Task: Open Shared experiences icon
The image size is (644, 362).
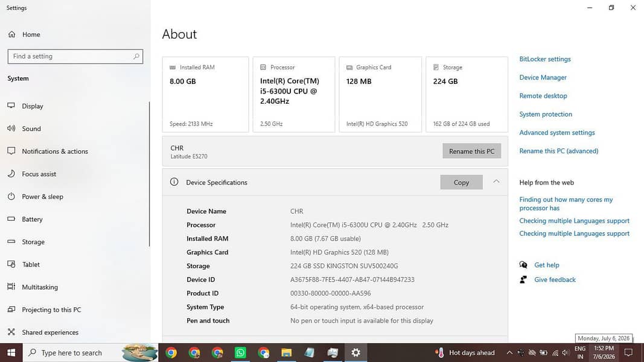Action: (11, 332)
